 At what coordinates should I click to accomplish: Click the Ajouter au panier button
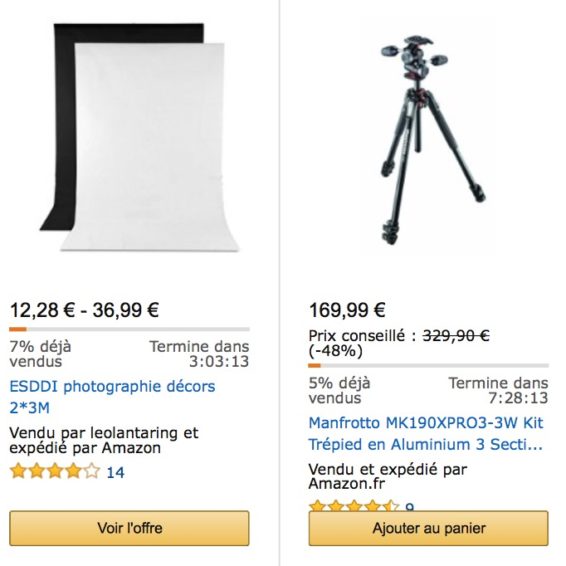tap(428, 528)
